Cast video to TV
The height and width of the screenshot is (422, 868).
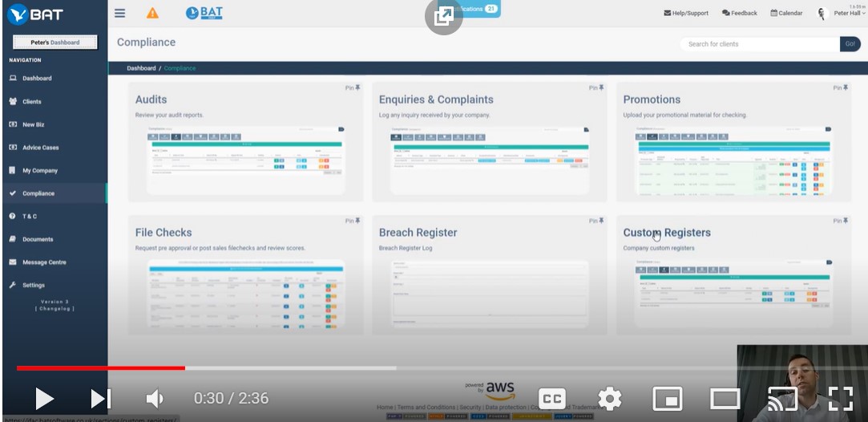click(782, 398)
